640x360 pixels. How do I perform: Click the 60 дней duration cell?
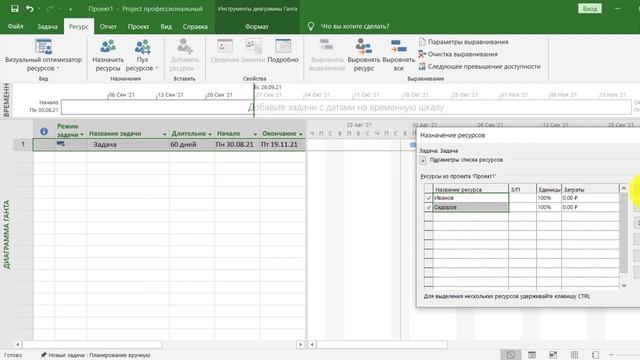[192, 144]
